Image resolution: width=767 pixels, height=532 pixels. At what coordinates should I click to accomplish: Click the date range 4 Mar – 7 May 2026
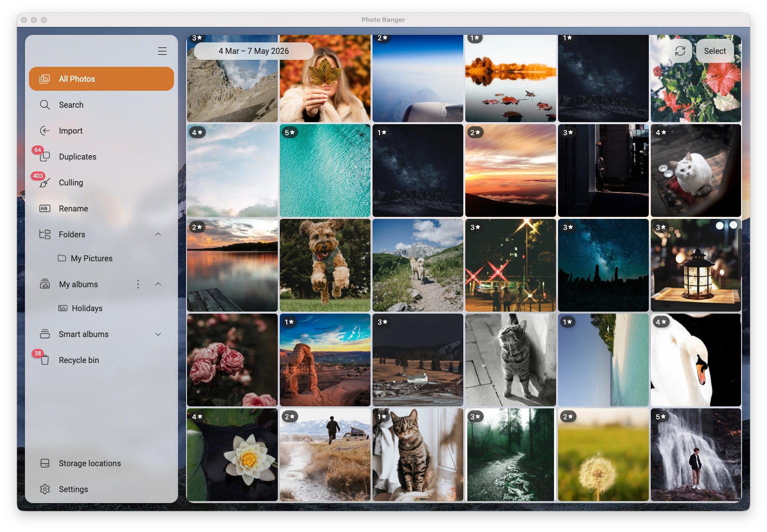[254, 51]
